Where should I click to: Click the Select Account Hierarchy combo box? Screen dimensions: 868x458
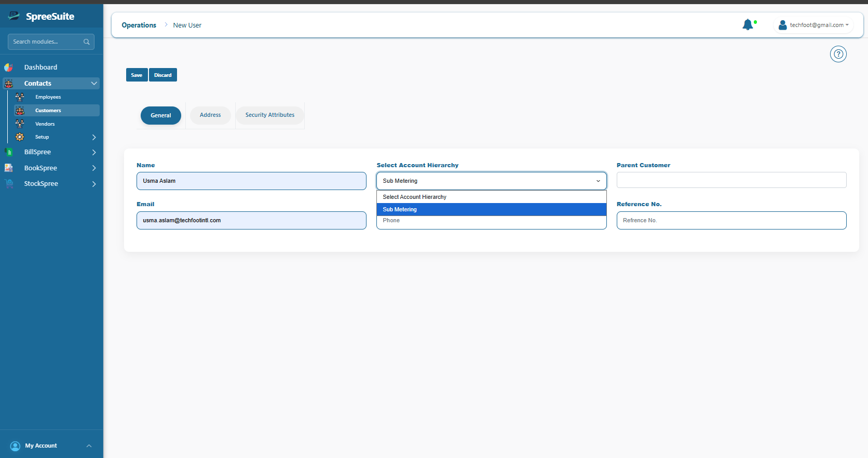491,181
